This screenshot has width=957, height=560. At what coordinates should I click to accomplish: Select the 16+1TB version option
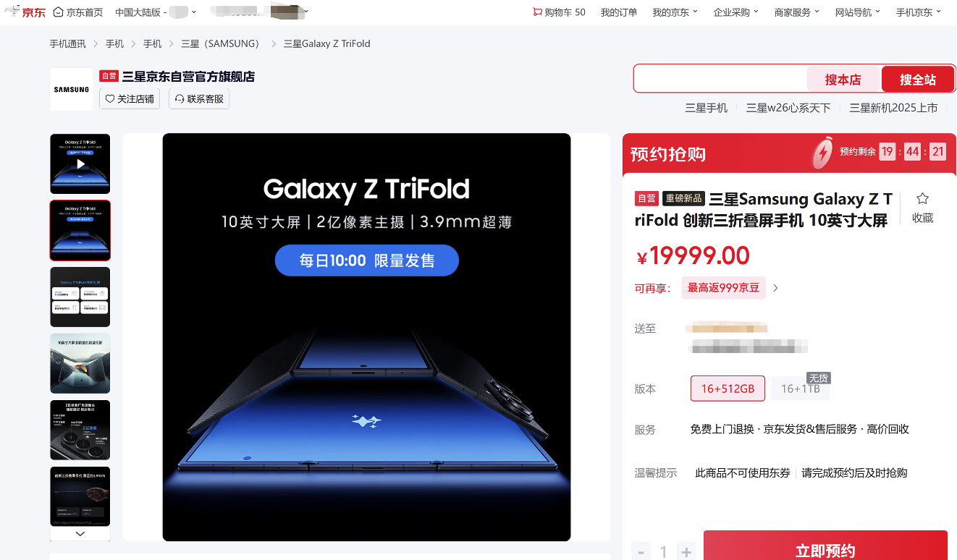point(801,389)
